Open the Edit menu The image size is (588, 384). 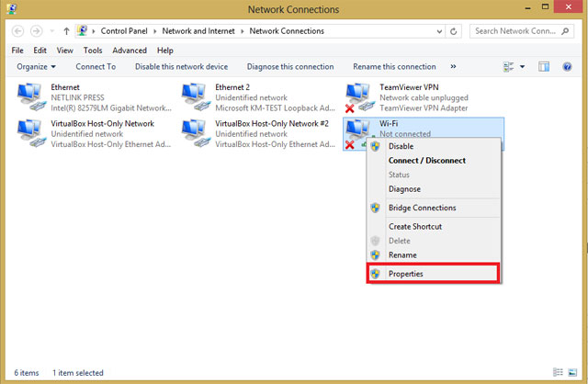pyautogui.click(x=40, y=51)
